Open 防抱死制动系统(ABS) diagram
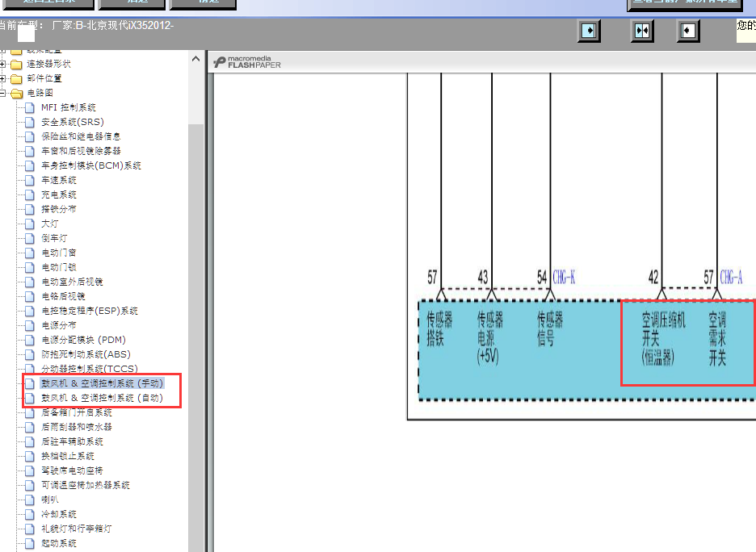 [x=86, y=354]
